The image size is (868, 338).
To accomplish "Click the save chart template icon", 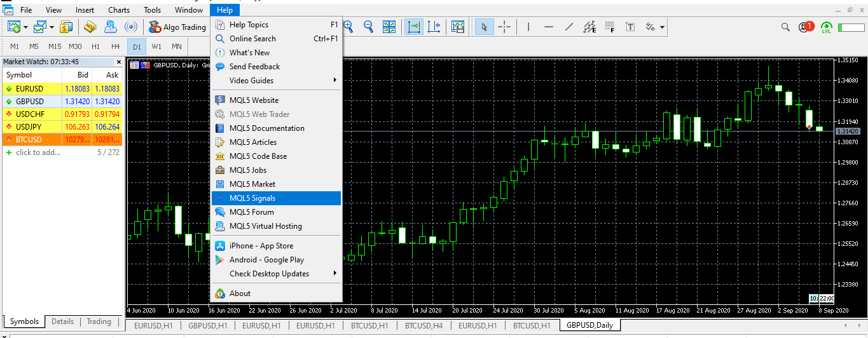I will [x=458, y=27].
